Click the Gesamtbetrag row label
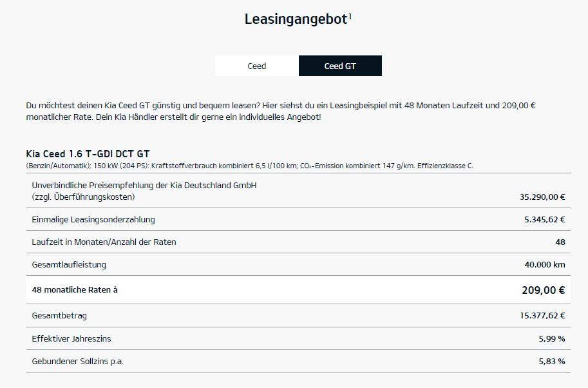This screenshot has height=388, width=588. (x=59, y=316)
